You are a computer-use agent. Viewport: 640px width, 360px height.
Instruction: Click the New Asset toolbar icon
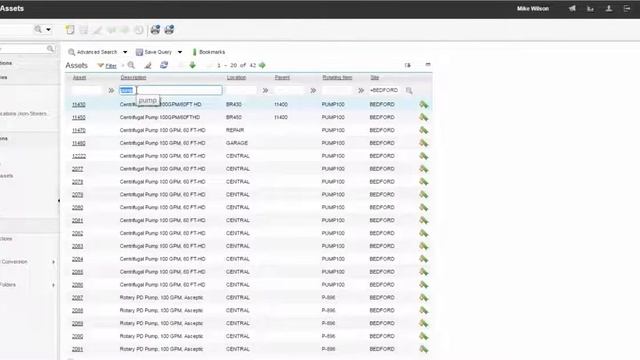[70, 29]
